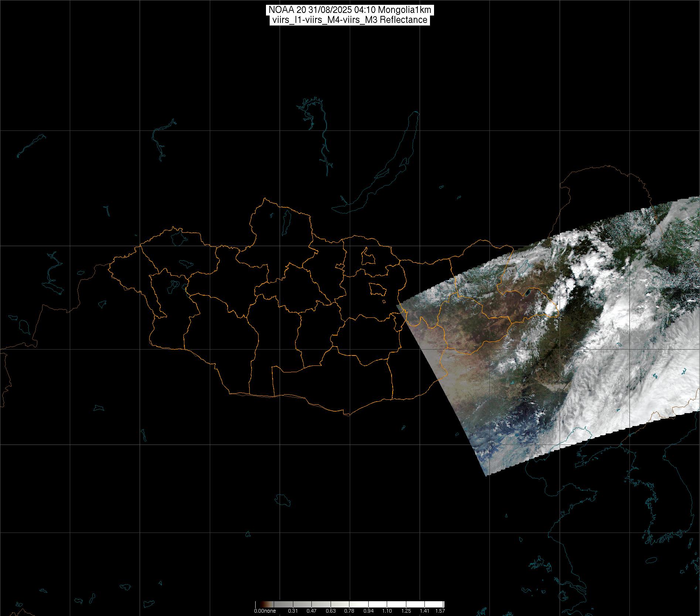This screenshot has height=616, width=700.
Task: Pick the 1.10 value on the colorbar
Action: point(387,611)
